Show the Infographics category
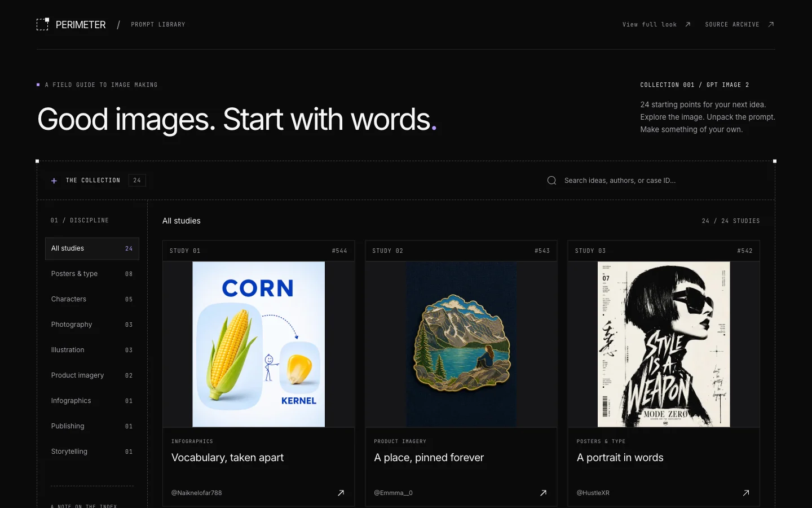The image size is (812, 508). click(92, 401)
